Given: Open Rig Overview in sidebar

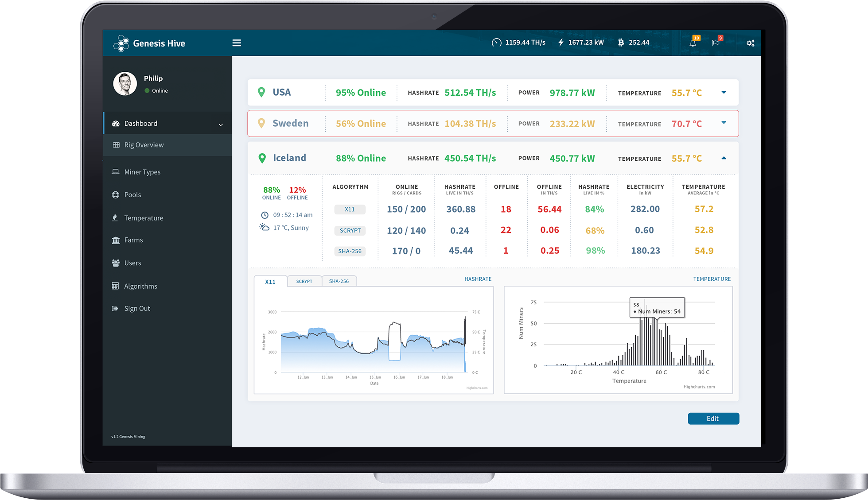Looking at the screenshot, I should point(144,145).
